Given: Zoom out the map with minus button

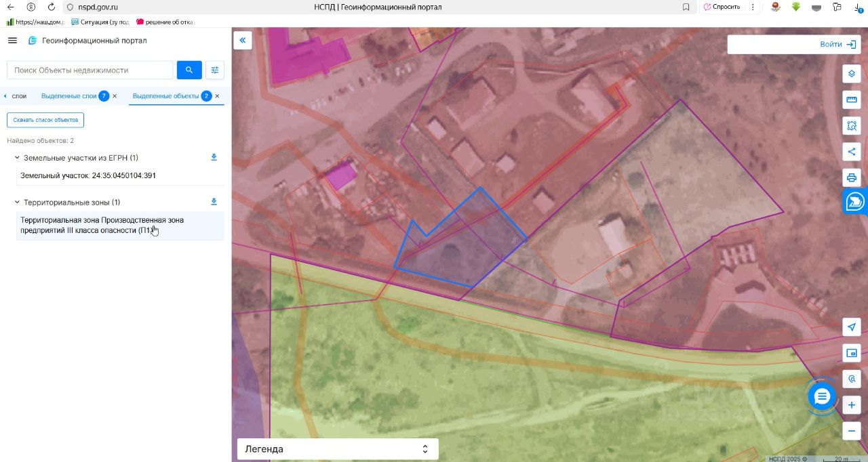Looking at the screenshot, I should point(852,431).
